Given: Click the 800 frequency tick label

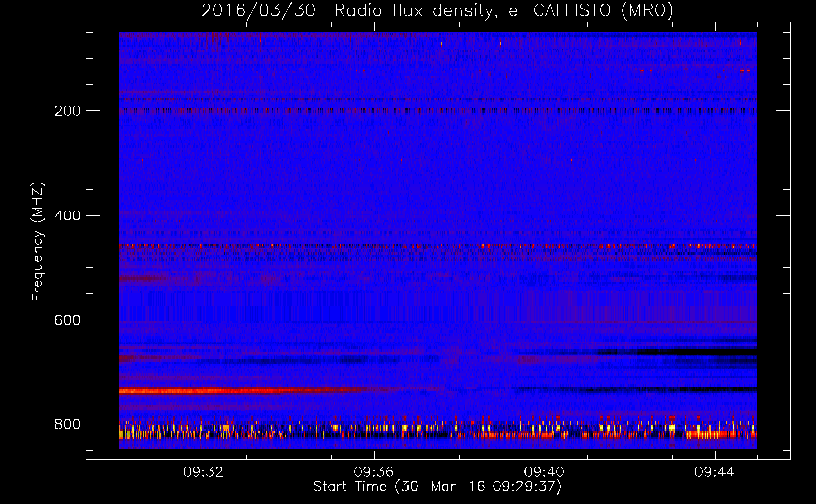Looking at the screenshot, I should tap(68, 424).
